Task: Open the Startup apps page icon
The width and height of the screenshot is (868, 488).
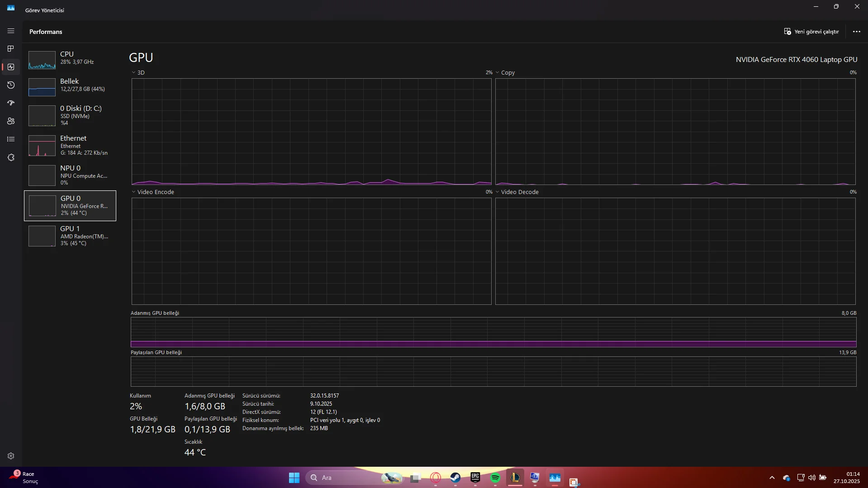Action: tap(11, 103)
